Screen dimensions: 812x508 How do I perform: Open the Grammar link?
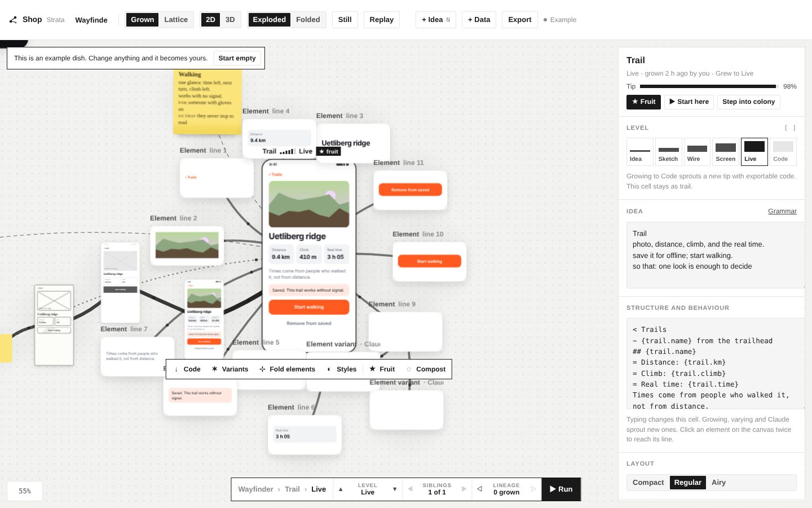782,211
